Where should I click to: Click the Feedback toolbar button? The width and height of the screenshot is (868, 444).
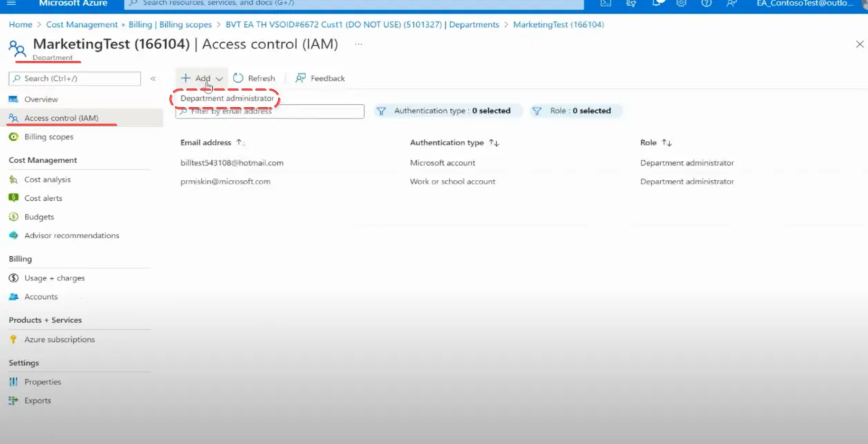(x=320, y=78)
